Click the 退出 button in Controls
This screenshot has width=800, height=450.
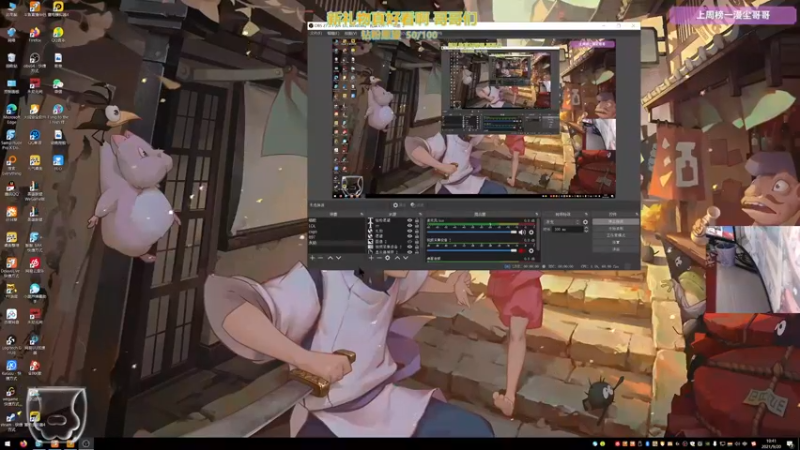point(616,249)
